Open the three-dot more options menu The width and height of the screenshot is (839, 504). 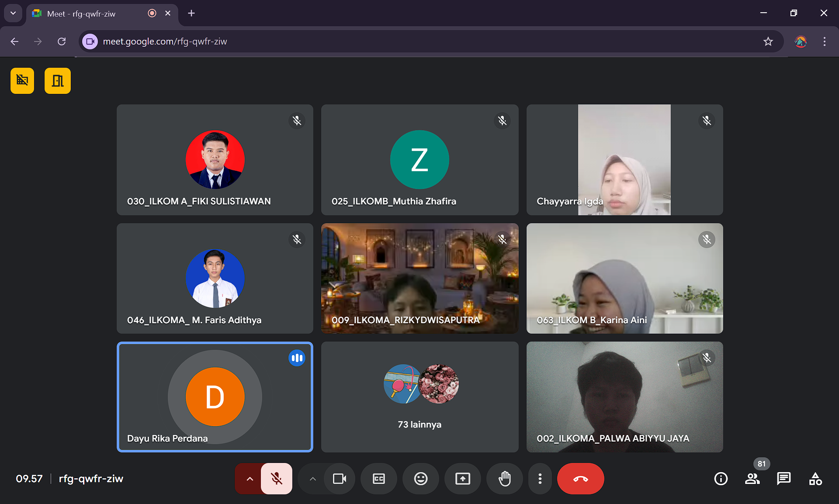tap(540, 479)
